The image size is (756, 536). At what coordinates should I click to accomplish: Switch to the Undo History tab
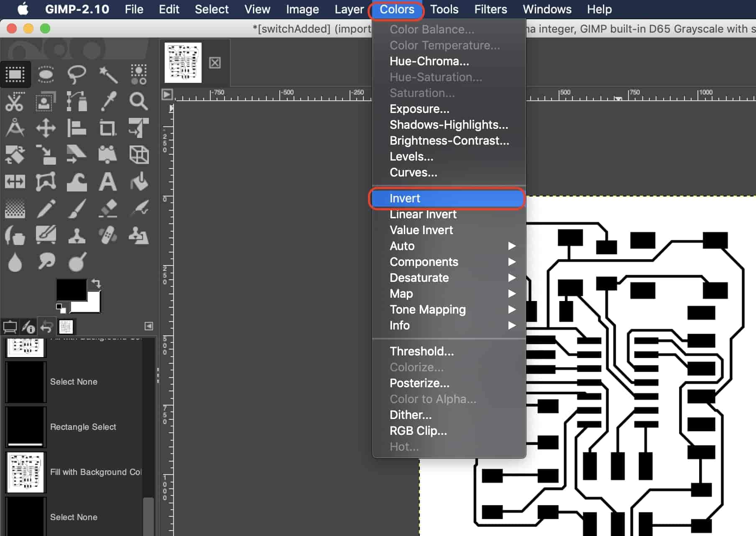[x=47, y=327]
